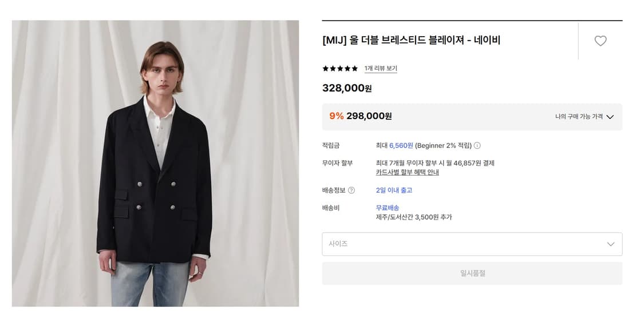The width and height of the screenshot is (644, 314).
Task: Click the original price 328,000원
Action: 347,88
